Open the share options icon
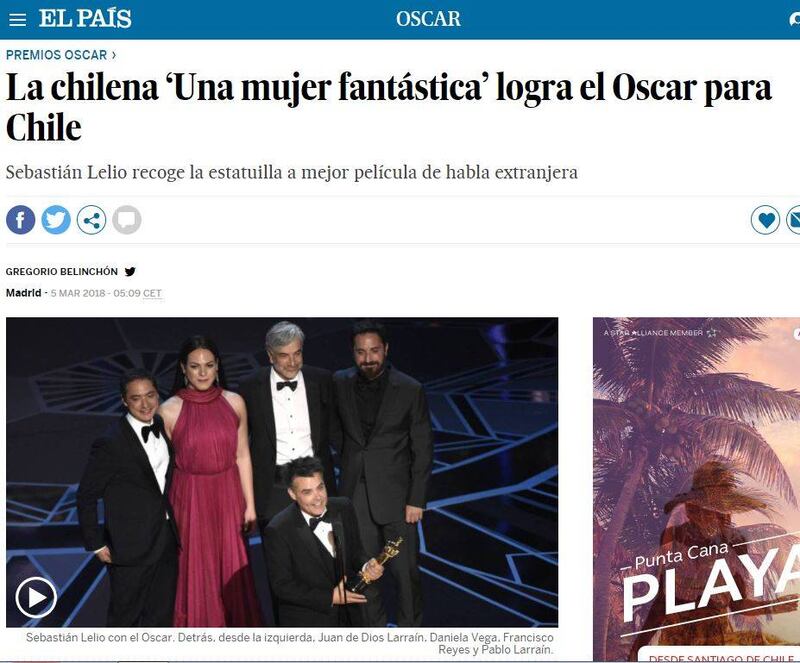Viewport: 800px width, 663px height. point(91,220)
